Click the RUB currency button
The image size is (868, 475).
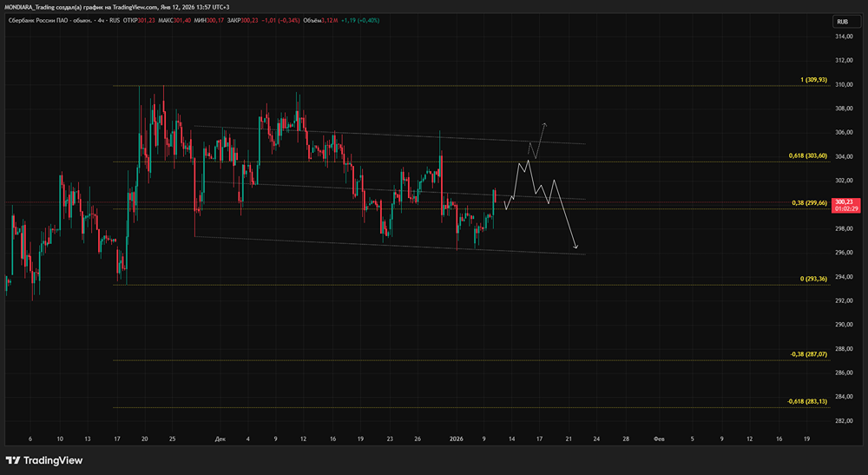point(846,22)
